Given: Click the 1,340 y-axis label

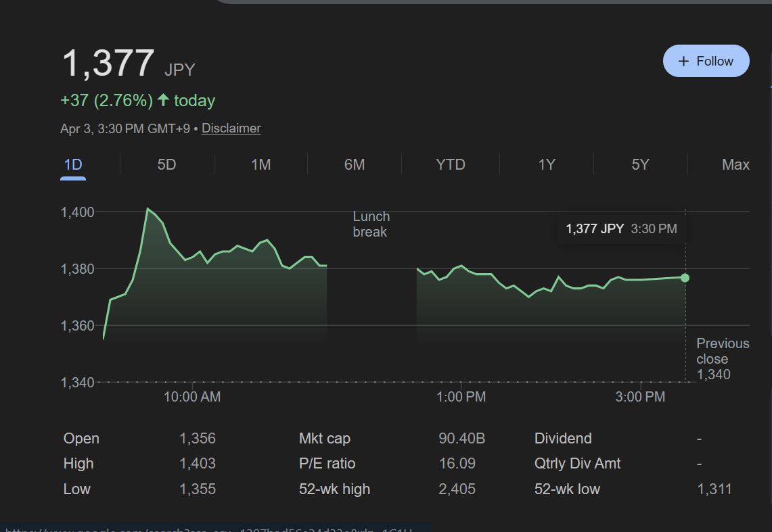Looking at the screenshot, I should [77, 383].
